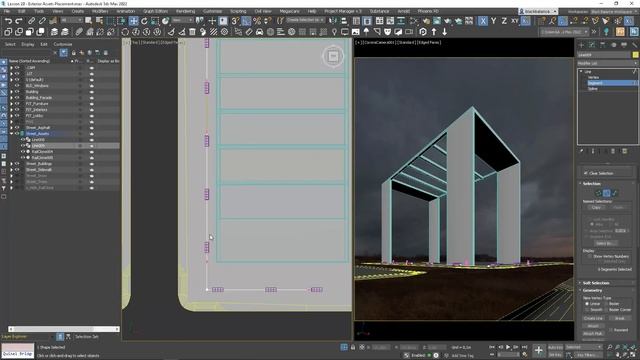Select the Bezier Corner vertex type radio

606,310
